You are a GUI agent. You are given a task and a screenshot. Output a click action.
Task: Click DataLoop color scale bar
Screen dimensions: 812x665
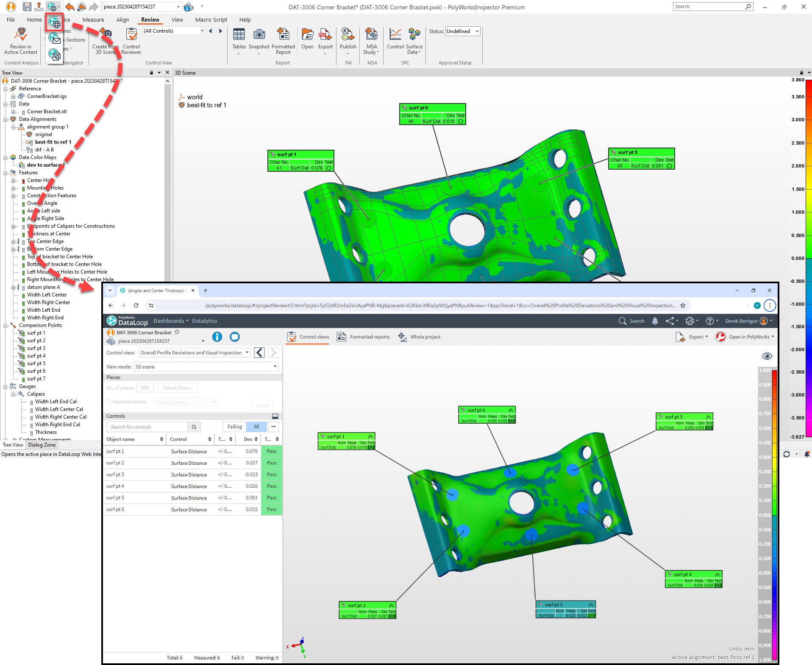774,515
